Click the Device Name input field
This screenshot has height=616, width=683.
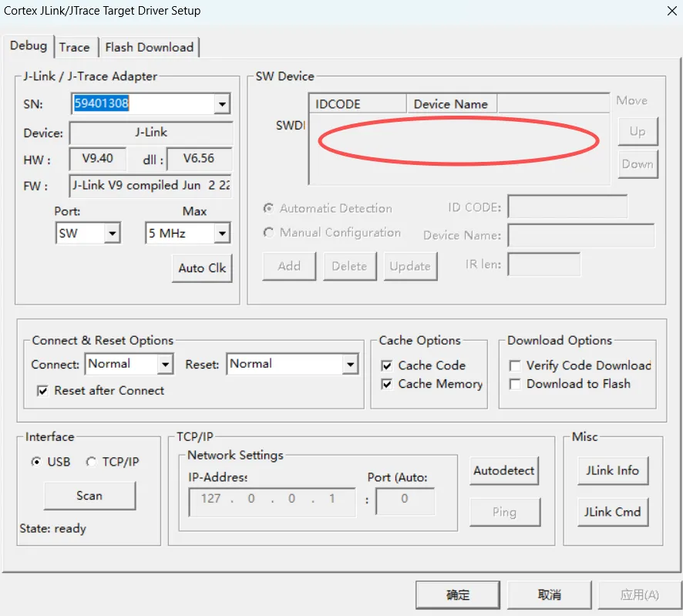pos(581,235)
